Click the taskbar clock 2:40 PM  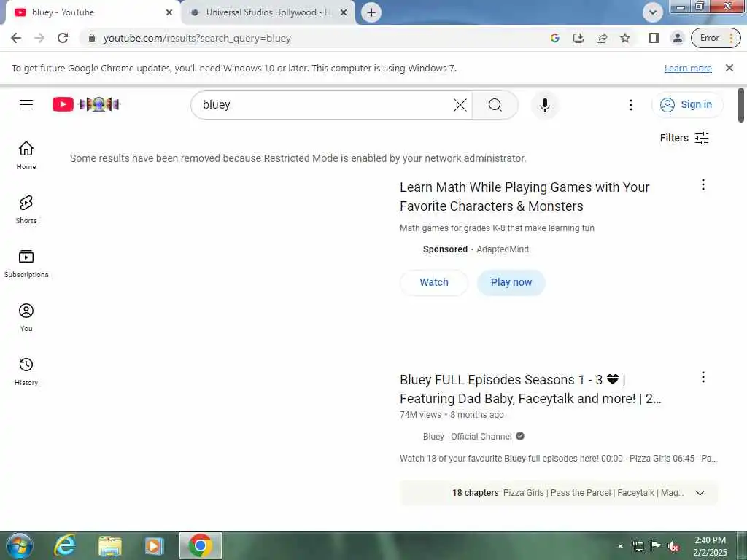click(710, 546)
